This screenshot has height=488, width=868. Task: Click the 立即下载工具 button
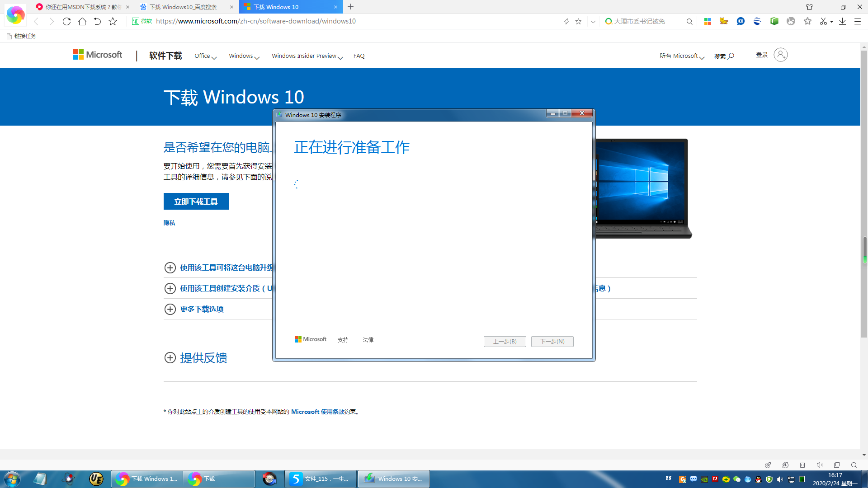[196, 202]
